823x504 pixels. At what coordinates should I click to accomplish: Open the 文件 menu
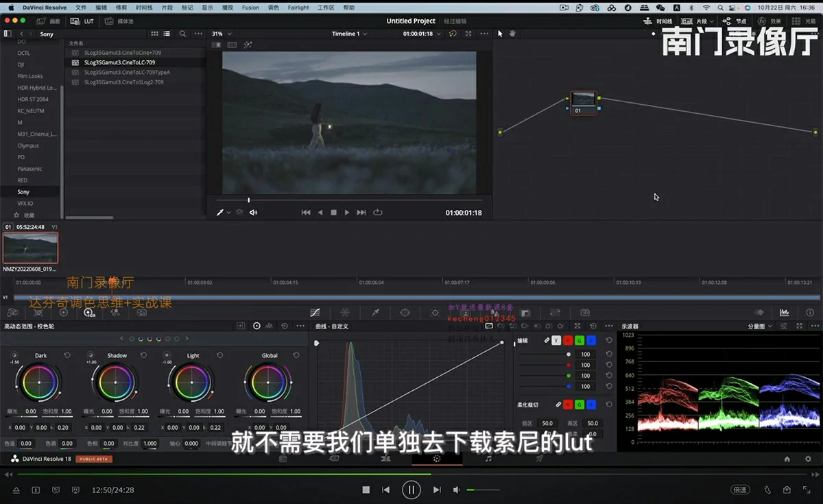[81, 8]
